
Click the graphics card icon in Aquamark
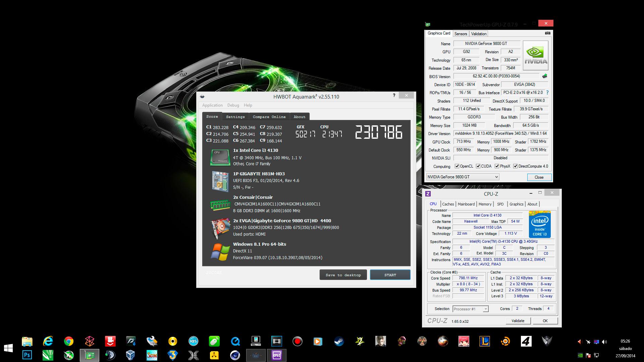click(220, 228)
